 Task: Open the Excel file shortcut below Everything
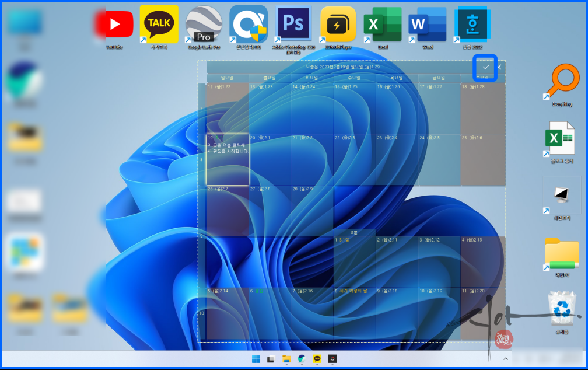coord(562,142)
